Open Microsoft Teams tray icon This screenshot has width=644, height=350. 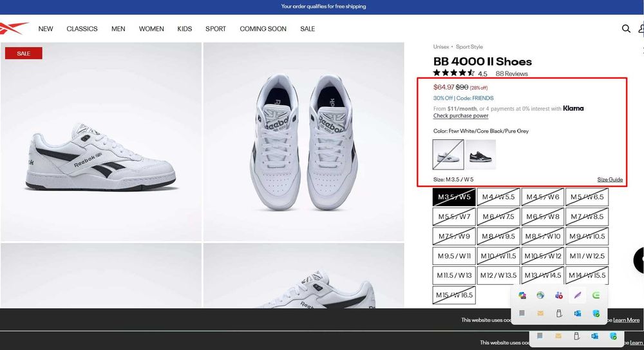[x=558, y=295]
